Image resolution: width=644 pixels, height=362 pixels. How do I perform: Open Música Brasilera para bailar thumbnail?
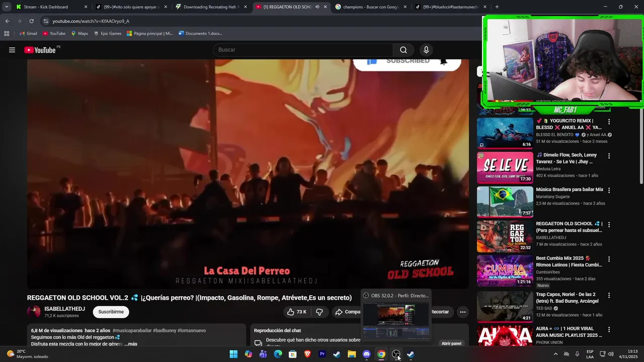coord(505,202)
